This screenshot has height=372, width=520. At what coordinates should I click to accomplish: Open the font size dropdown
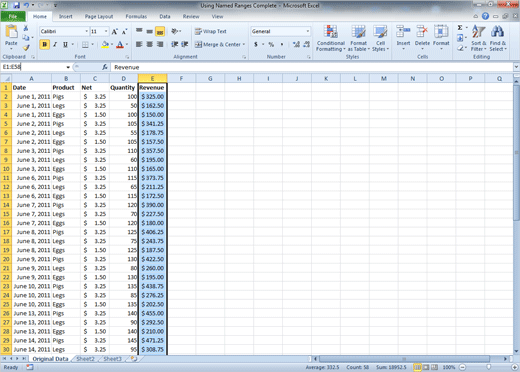point(106,31)
